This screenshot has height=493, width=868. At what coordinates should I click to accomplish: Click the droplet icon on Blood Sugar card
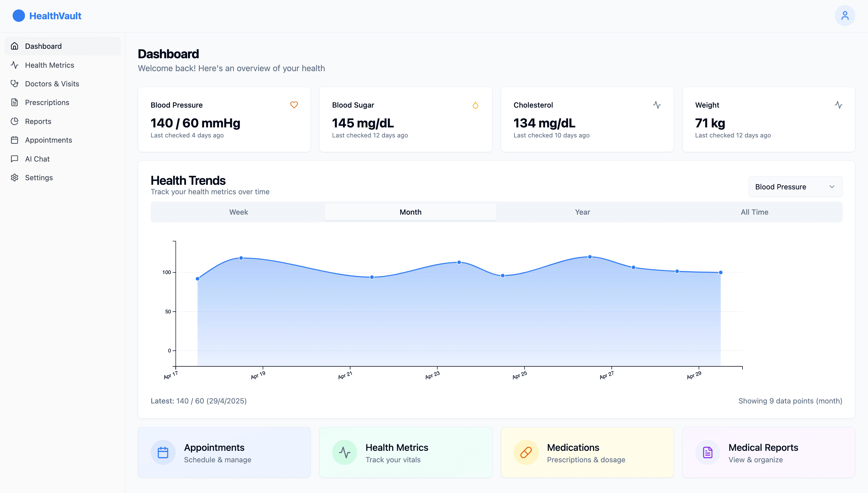coord(475,105)
